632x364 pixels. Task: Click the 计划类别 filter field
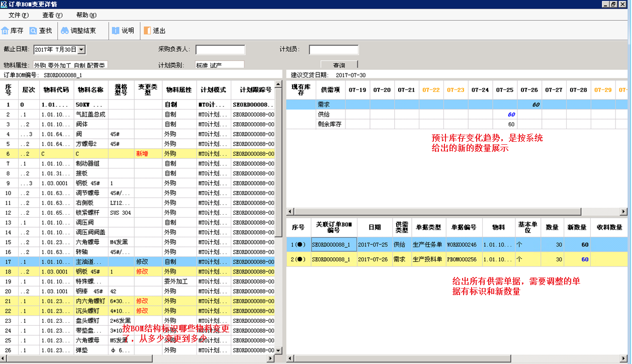(220, 65)
